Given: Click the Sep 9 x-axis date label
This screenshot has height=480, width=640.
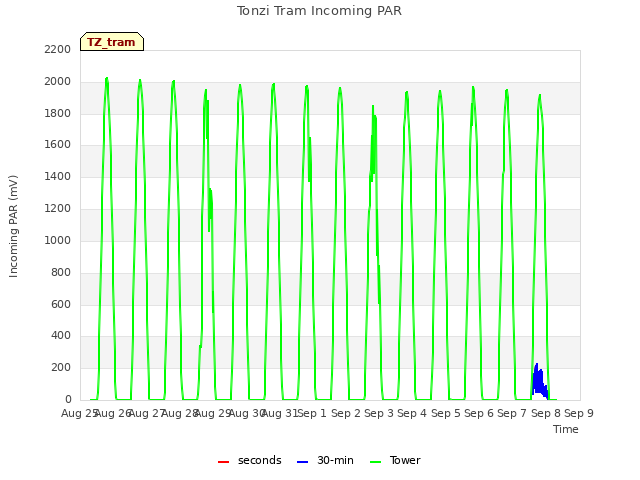Looking at the screenshot, I should tap(579, 413).
